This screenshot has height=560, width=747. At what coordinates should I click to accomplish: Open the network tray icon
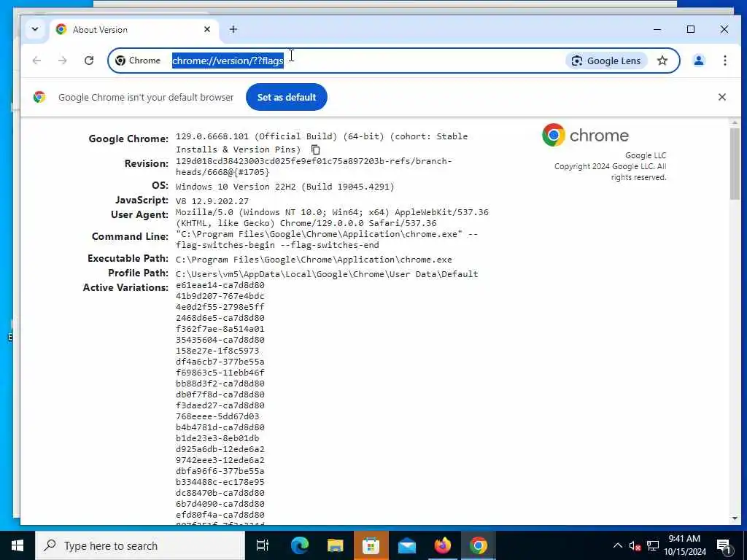(x=653, y=546)
